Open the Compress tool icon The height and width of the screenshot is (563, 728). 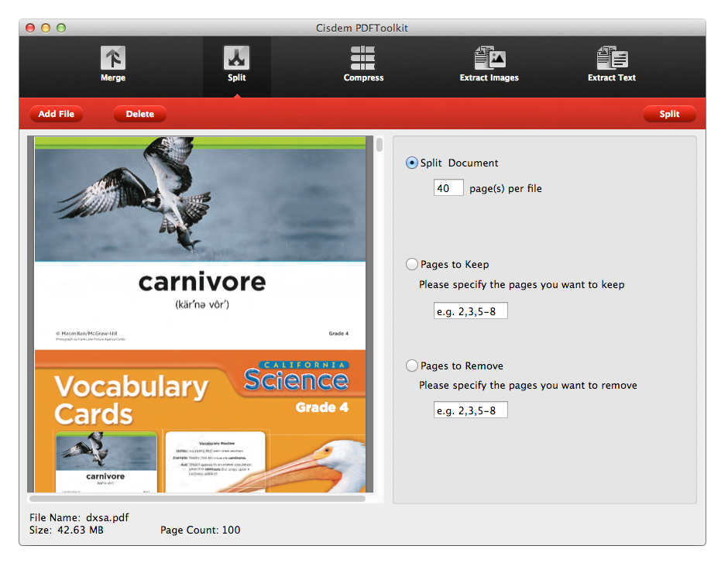[x=363, y=58]
